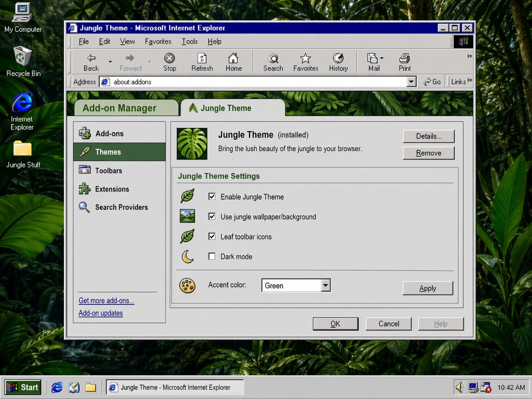Go to Home via the toolbar icon
Screen dimensions: 532x399
pyautogui.click(x=233, y=58)
